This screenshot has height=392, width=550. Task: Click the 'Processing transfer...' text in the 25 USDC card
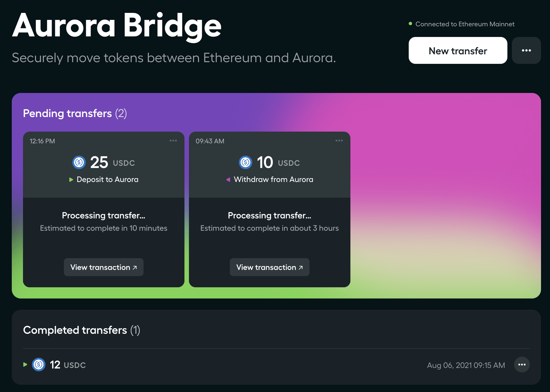(x=104, y=215)
